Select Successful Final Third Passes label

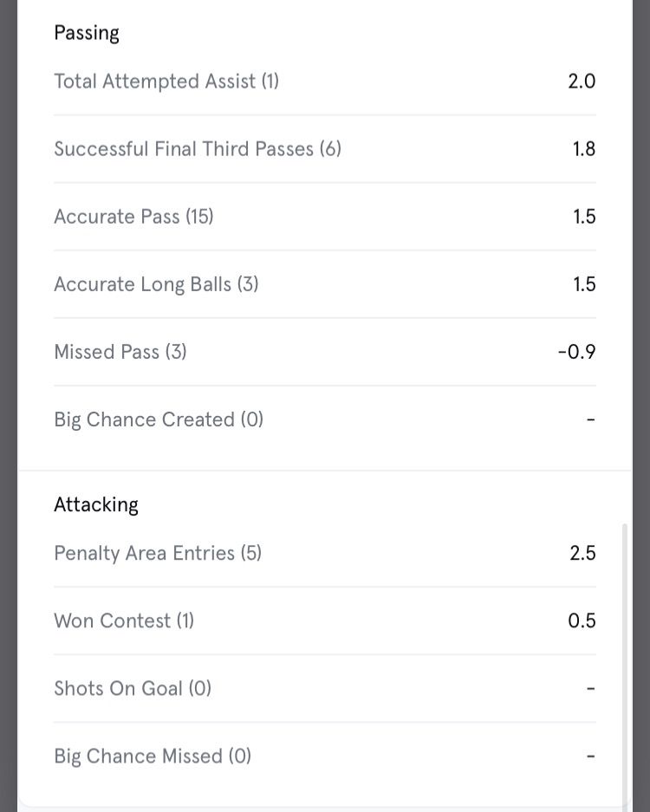point(198,149)
